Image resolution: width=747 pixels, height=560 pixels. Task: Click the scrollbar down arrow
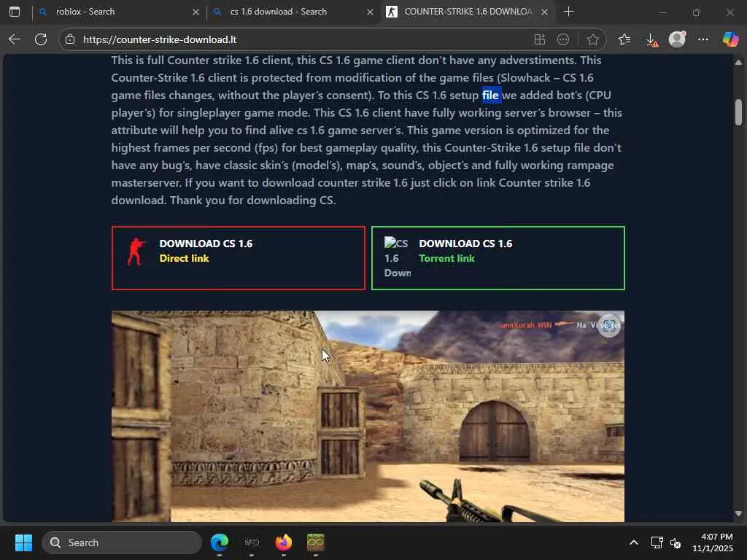(738, 513)
